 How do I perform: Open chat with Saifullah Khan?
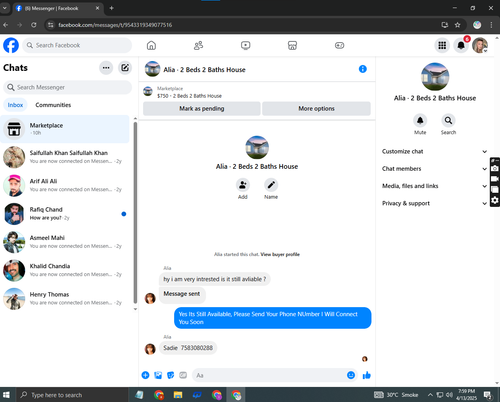(65, 157)
